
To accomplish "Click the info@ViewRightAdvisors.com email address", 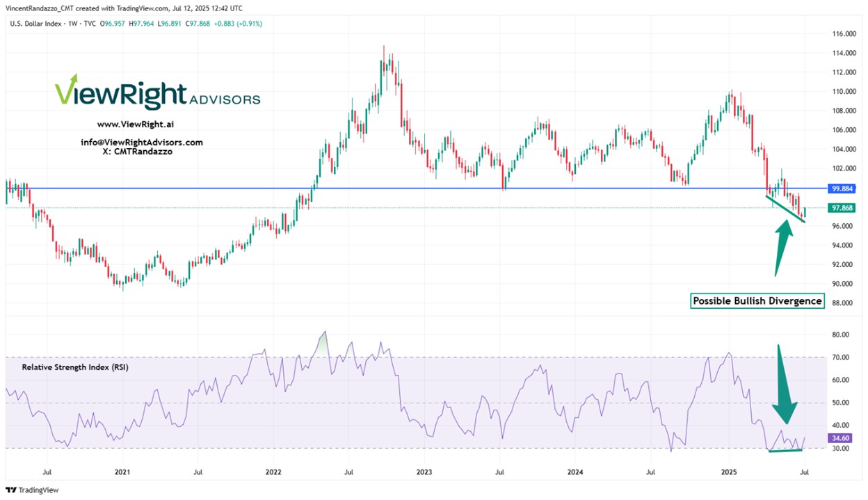I will pos(142,142).
